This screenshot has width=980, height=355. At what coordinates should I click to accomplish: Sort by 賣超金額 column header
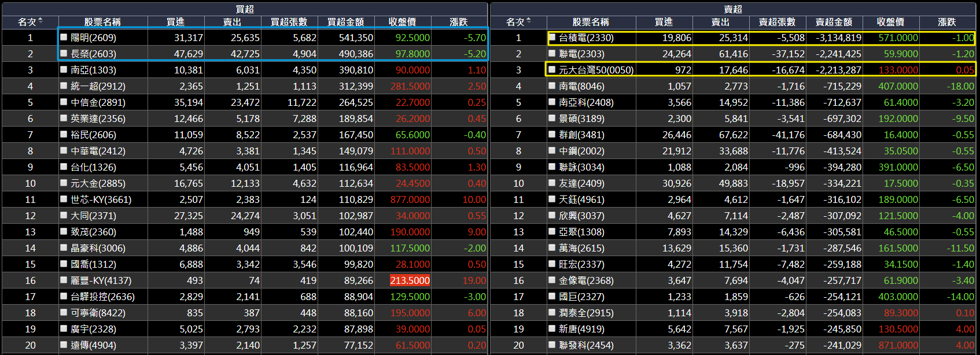pos(834,22)
